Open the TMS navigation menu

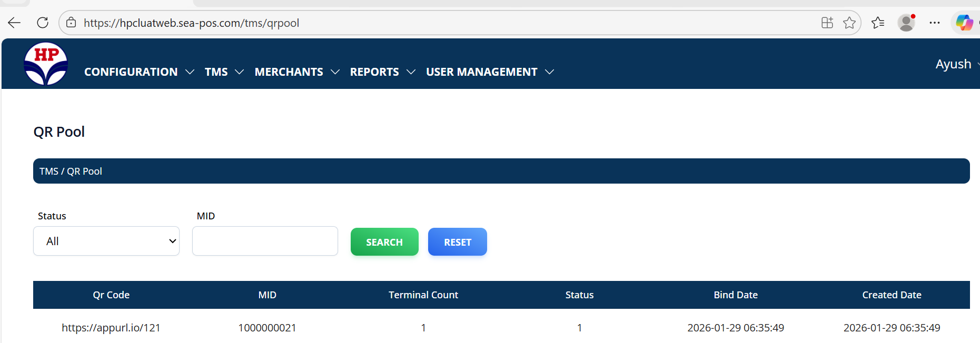[x=224, y=72]
